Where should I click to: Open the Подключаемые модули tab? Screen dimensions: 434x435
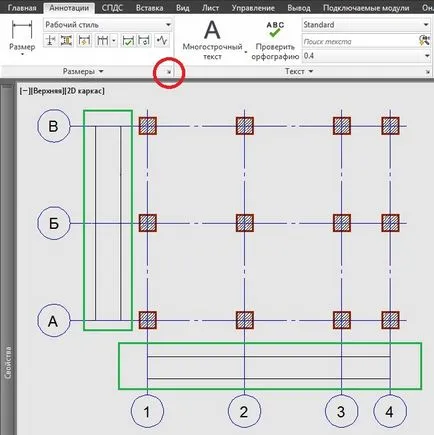[366, 8]
